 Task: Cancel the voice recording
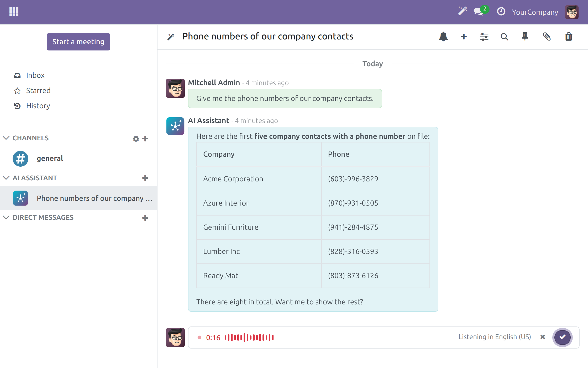pyautogui.click(x=543, y=337)
